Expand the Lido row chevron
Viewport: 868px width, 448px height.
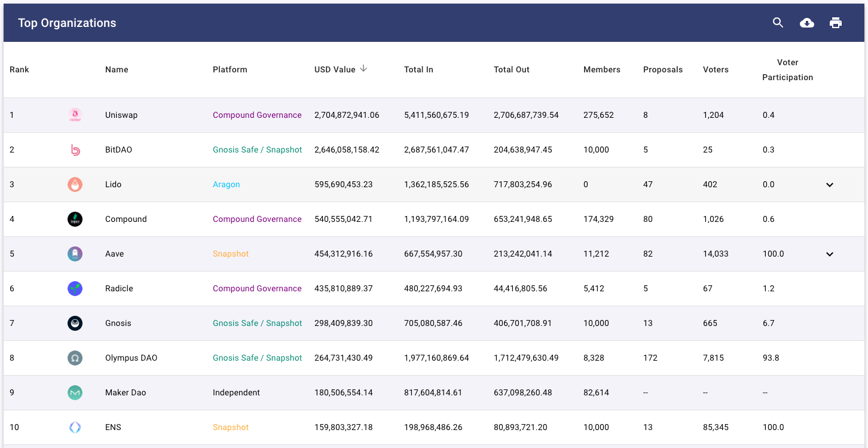pos(830,184)
